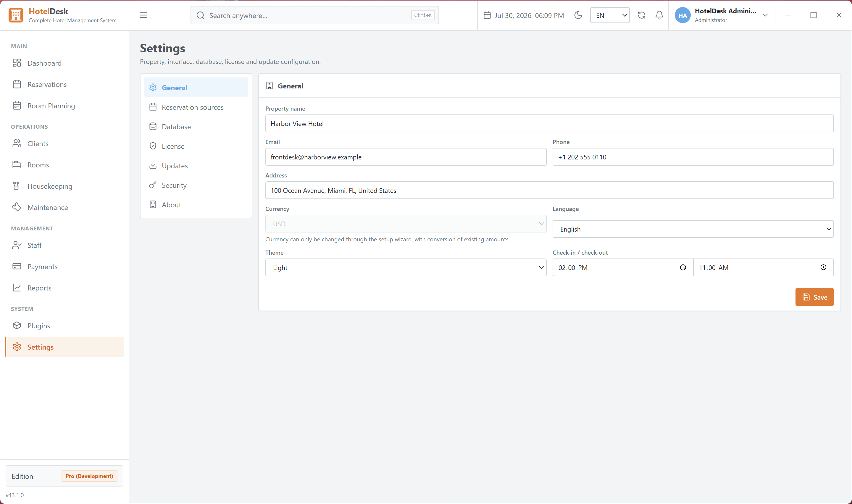The image size is (852, 504).
Task: Click the Security key icon
Action: point(153,185)
